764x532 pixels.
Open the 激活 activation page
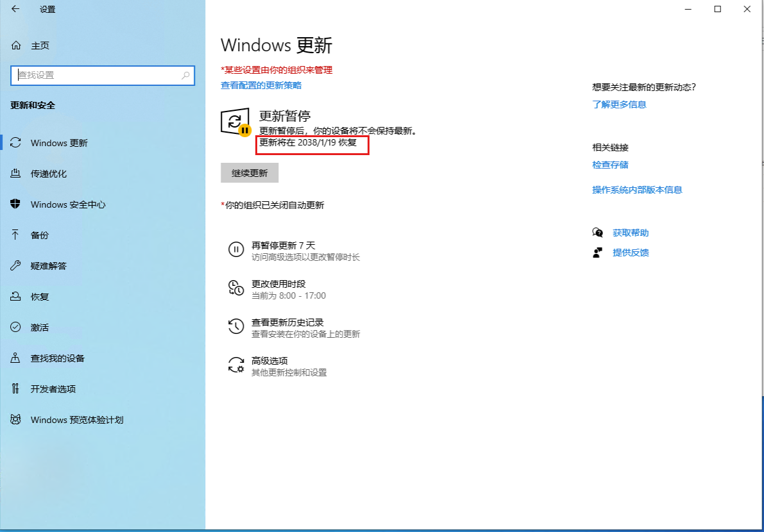click(103, 327)
